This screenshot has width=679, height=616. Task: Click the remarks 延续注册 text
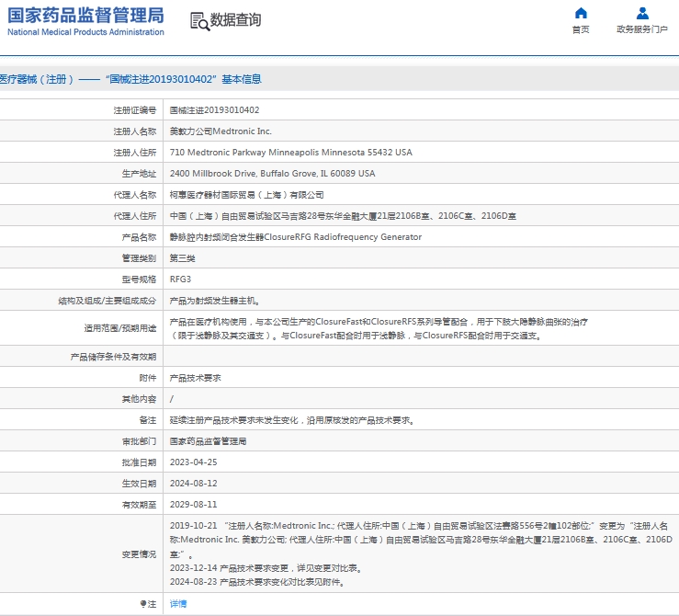292,420
